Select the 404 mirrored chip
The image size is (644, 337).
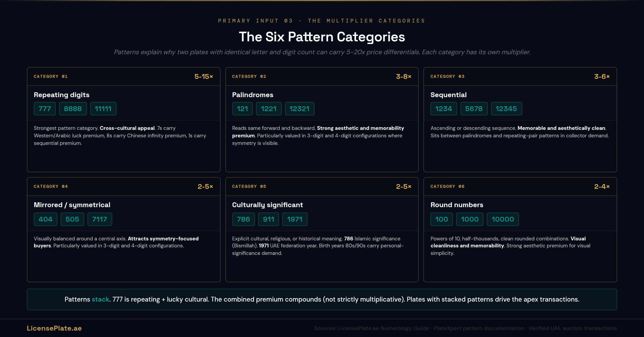pos(45,219)
